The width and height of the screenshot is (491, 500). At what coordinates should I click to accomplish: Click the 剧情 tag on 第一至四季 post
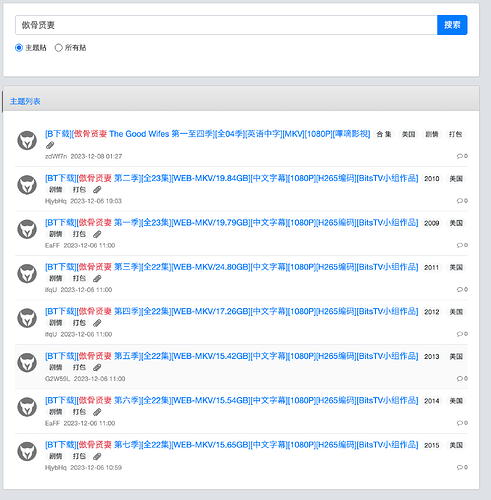point(432,134)
